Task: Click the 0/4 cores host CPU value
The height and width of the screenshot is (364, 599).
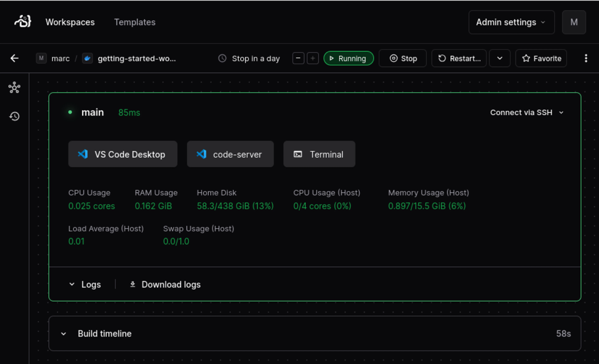Action: pos(322,206)
